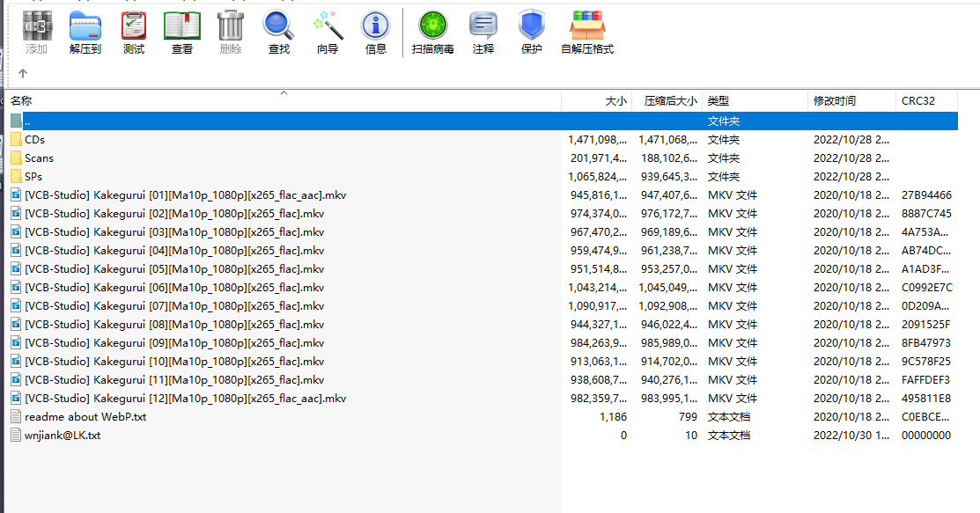Image resolution: width=980 pixels, height=513 pixels.
Task: Select readme about WebP.txt file
Action: [x=85, y=417]
